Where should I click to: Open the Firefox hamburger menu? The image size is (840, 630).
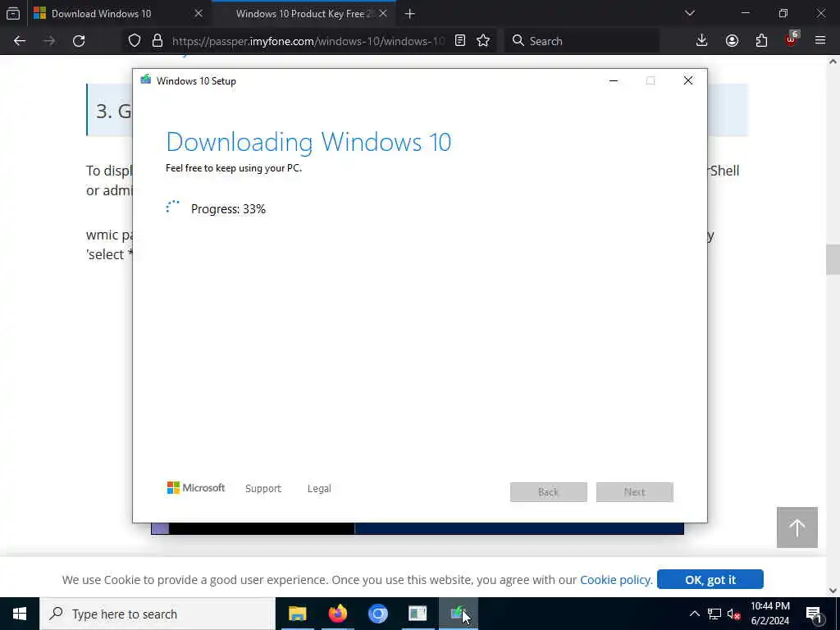820,41
